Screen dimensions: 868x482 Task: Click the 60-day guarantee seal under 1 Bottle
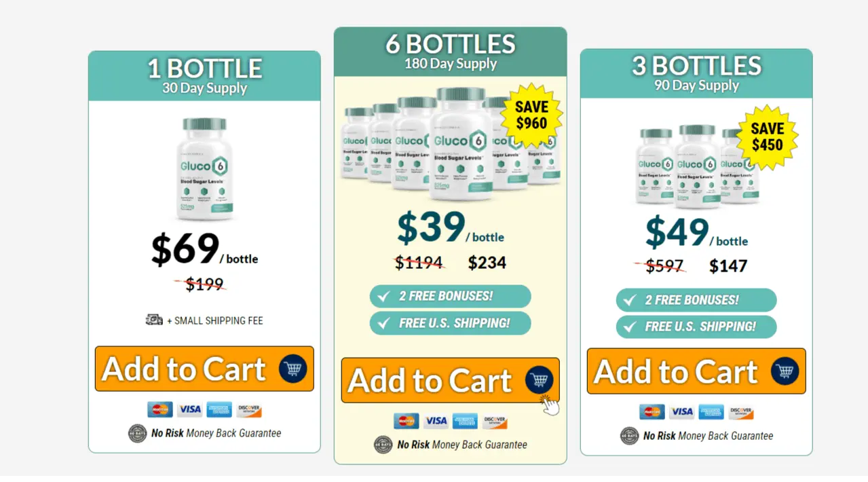point(138,433)
